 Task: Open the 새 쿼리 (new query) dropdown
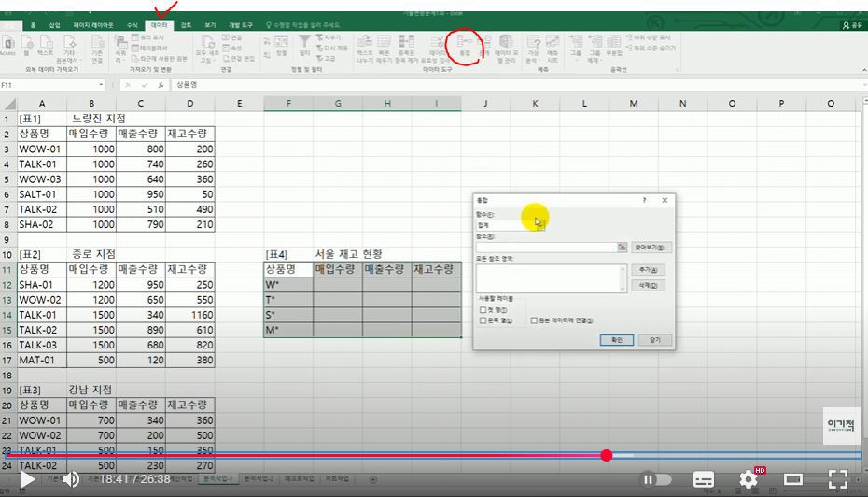[120, 49]
